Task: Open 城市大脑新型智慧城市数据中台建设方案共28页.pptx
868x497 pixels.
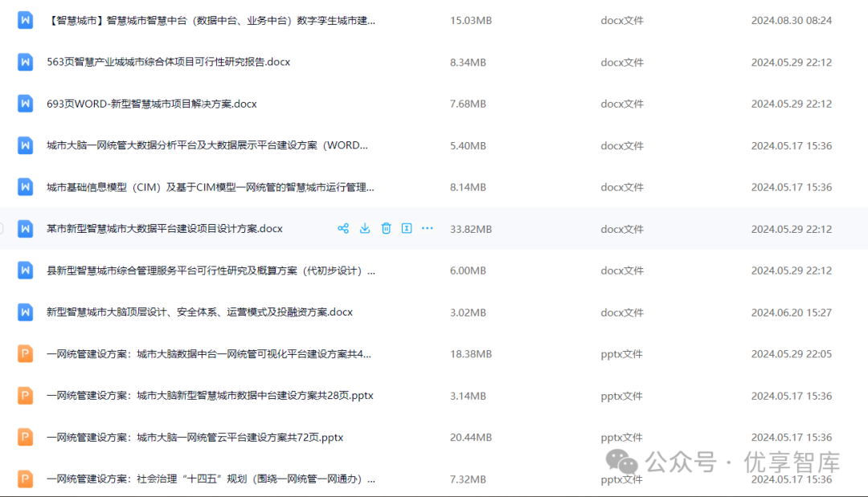Action: (210, 396)
